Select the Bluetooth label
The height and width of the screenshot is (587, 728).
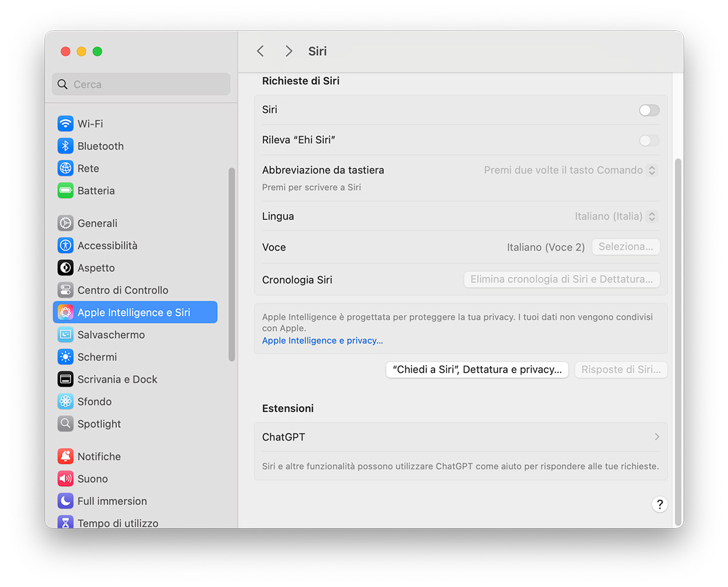pyautogui.click(x=101, y=146)
